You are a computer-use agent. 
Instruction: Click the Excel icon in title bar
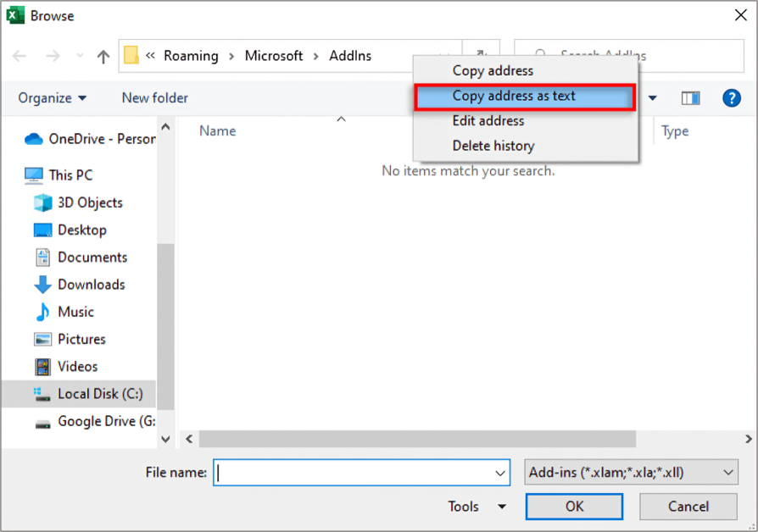click(x=15, y=15)
